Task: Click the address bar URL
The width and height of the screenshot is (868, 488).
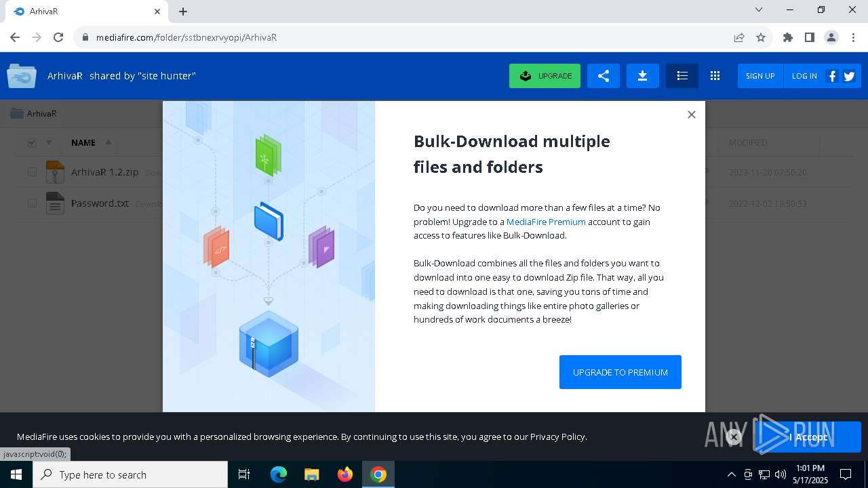Action: (186, 37)
